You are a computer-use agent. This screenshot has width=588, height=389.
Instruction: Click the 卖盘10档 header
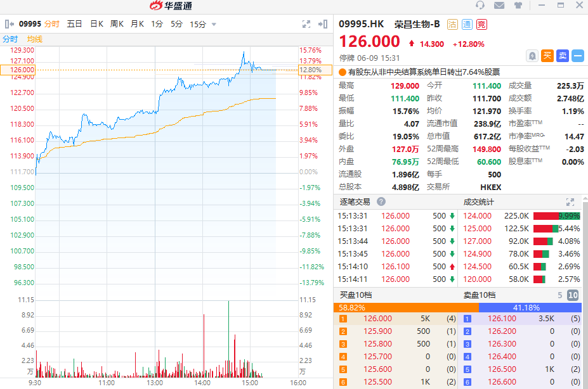(x=480, y=295)
